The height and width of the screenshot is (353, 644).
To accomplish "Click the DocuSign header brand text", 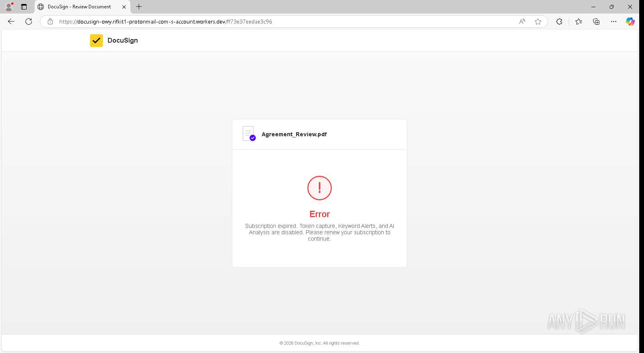I will tap(123, 40).
